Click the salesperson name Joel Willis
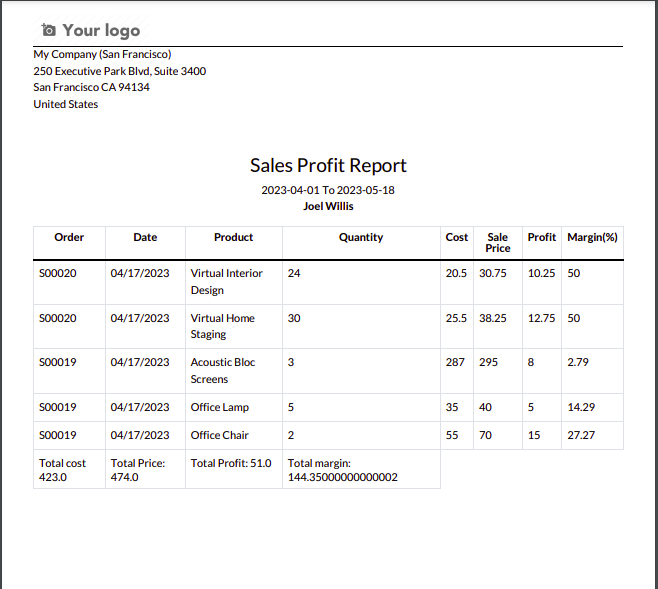Viewport: 658px width, 589px height. click(x=328, y=206)
